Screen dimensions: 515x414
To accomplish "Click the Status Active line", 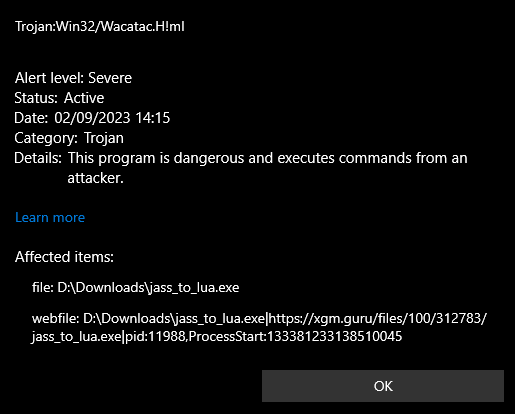I will pos(59,98).
